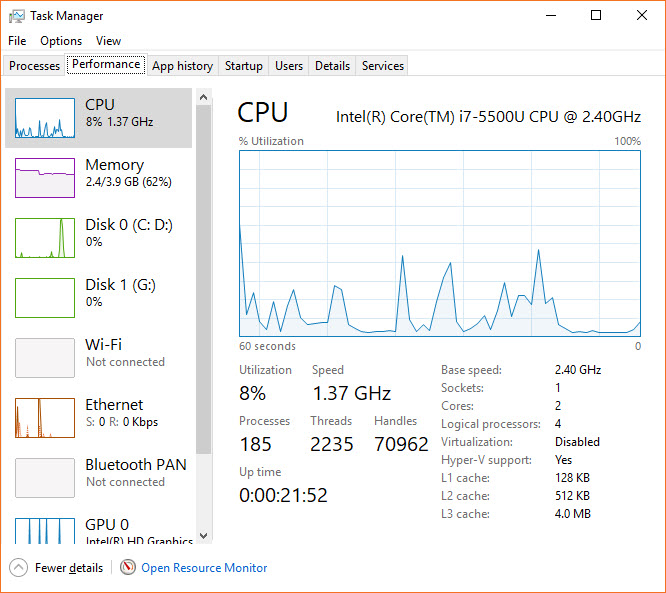Click the CPU utilization graph area

tap(440, 243)
